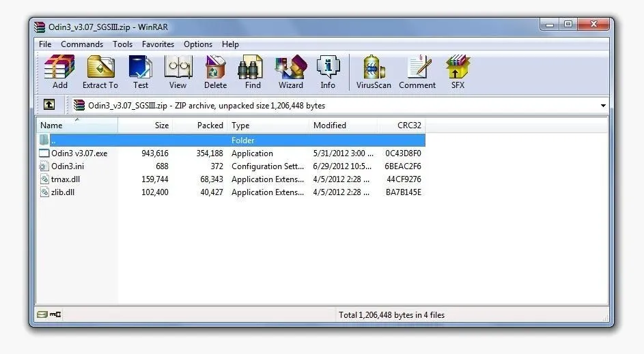The width and height of the screenshot is (644, 354).
Task: Click the CRC32 value BA7B145E
Action: click(x=404, y=192)
